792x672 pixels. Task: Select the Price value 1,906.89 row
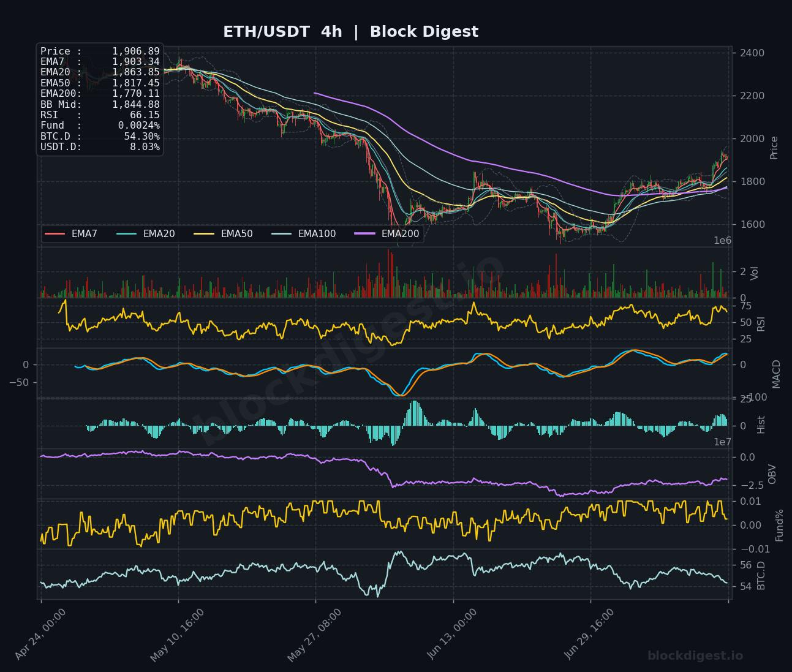pos(100,51)
